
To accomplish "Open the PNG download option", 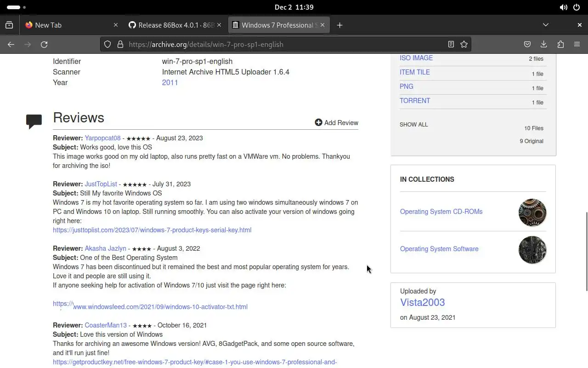I will click(407, 86).
